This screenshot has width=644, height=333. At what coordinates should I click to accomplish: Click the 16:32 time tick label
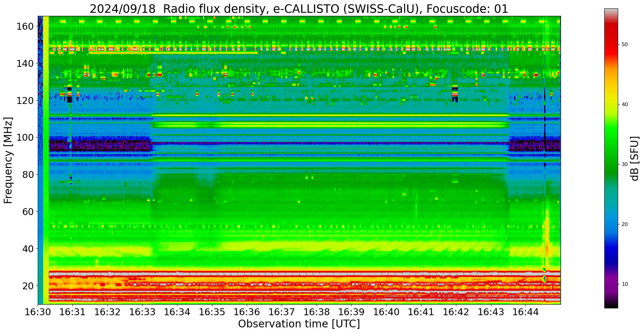107,312
